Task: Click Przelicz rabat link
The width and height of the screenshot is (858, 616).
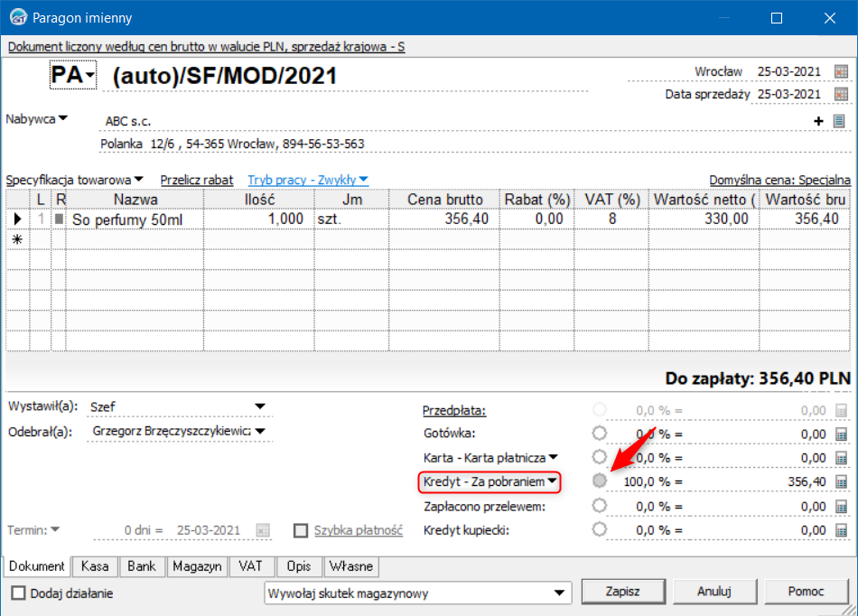Action: tap(197, 180)
